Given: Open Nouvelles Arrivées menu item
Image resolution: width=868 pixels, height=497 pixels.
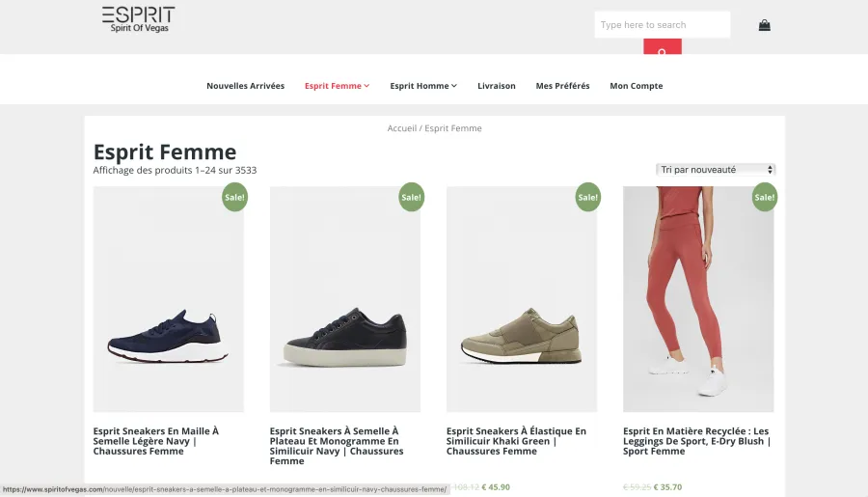Looking at the screenshot, I should click(x=245, y=86).
